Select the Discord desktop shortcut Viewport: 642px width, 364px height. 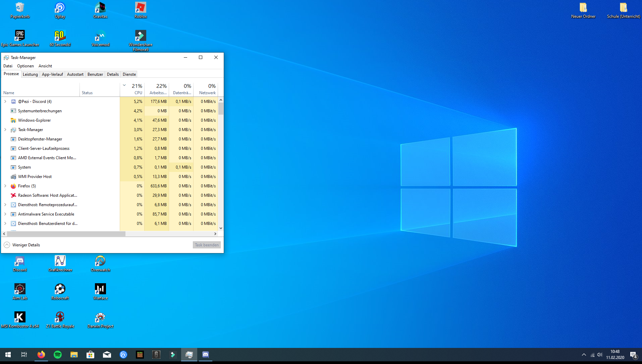20,264
